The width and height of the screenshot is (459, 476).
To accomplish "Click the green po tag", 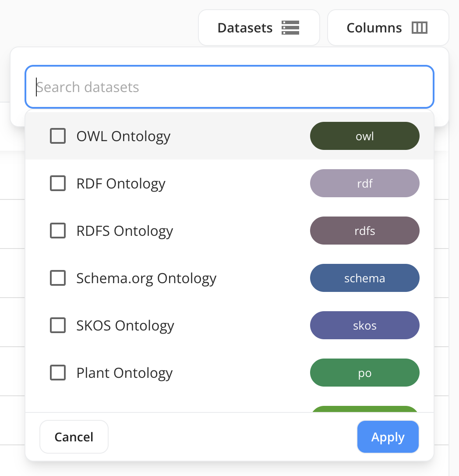I will click(x=364, y=373).
